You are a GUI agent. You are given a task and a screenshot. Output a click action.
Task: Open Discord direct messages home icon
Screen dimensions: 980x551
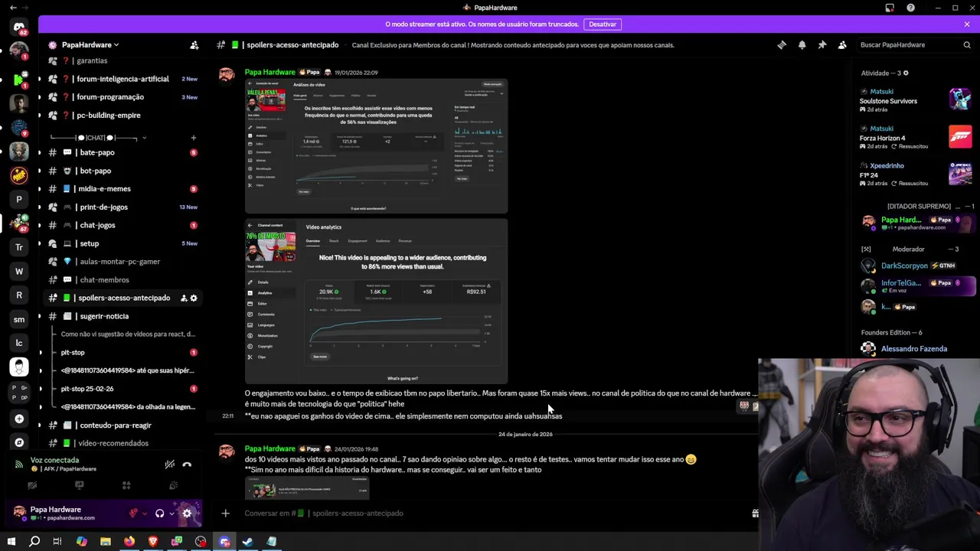pyautogui.click(x=19, y=27)
